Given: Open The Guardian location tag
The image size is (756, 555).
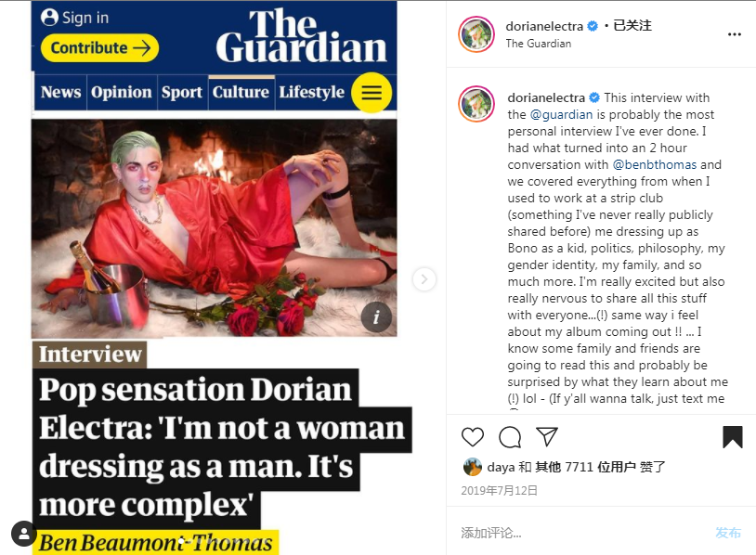Looking at the screenshot, I should click(x=538, y=44).
